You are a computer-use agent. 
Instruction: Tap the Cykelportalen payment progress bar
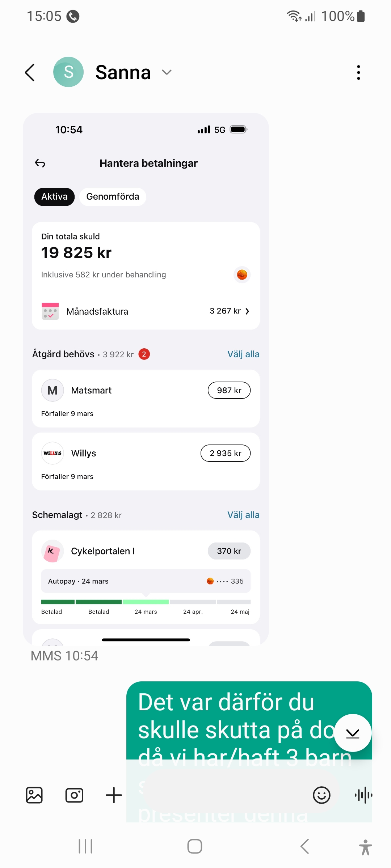(x=146, y=602)
